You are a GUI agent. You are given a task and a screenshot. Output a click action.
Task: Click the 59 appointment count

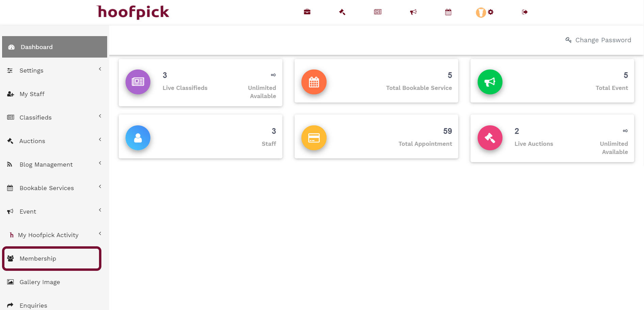point(447,131)
